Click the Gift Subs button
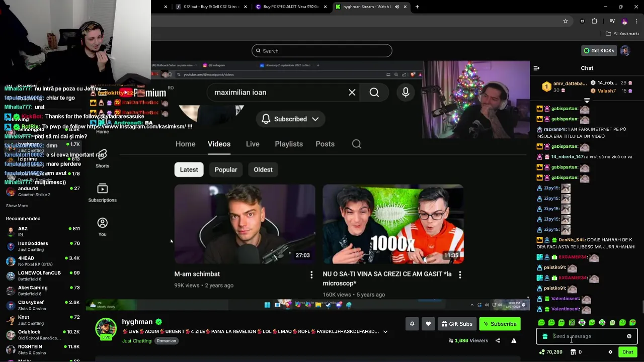Image resolution: width=644 pixels, height=362 pixels. [x=457, y=324]
